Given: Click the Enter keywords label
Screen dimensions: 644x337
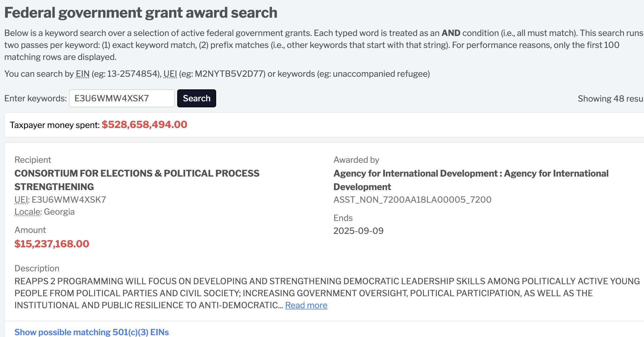Looking at the screenshot, I should click(35, 98).
